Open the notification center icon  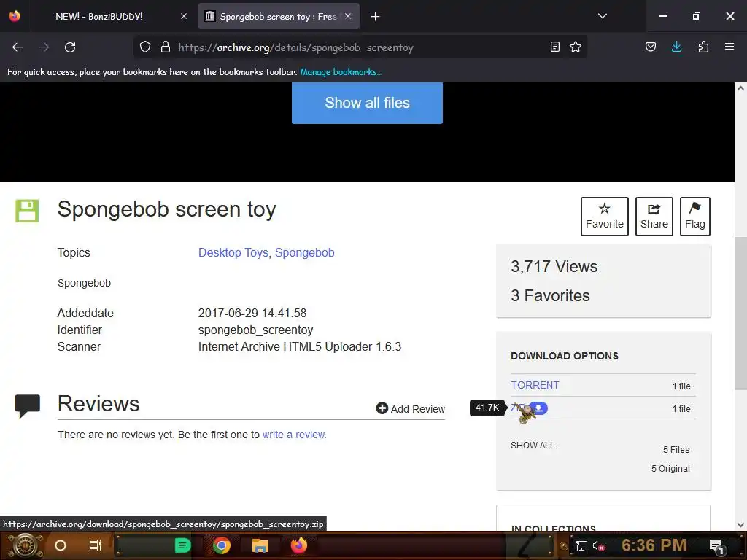tap(716, 546)
